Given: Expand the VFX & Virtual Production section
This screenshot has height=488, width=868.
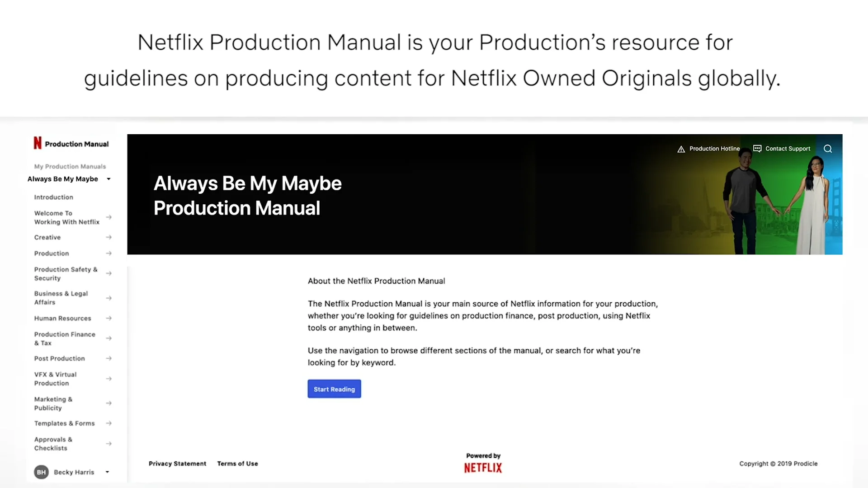Looking at the screenshot, I should point(108,379).
